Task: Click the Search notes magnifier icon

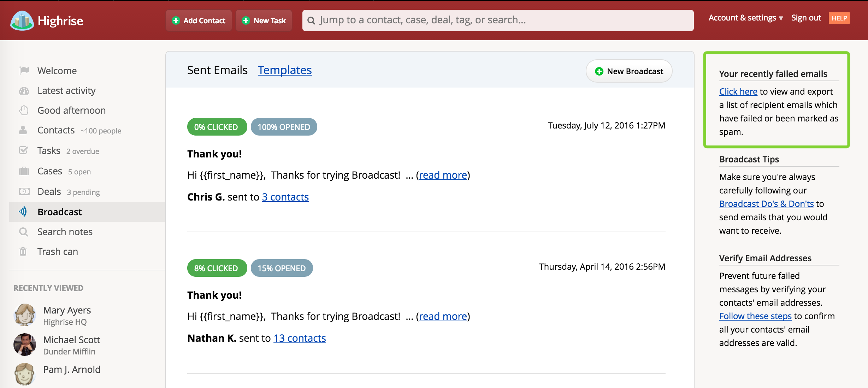Action: point(23,232)
